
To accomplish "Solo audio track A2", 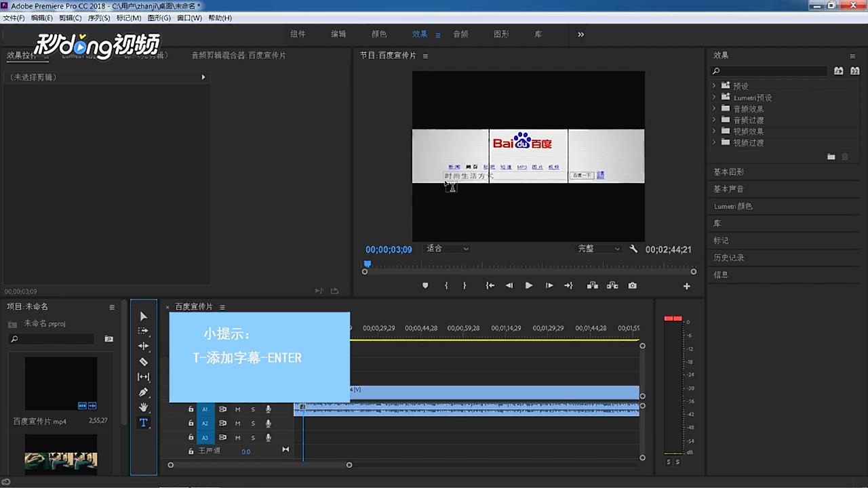I will click(x=253, y=423).
